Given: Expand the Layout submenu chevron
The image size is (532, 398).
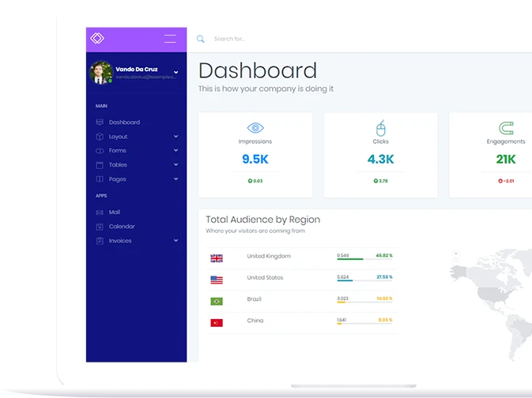Looking at the screenshot, I should pos(175,137).
